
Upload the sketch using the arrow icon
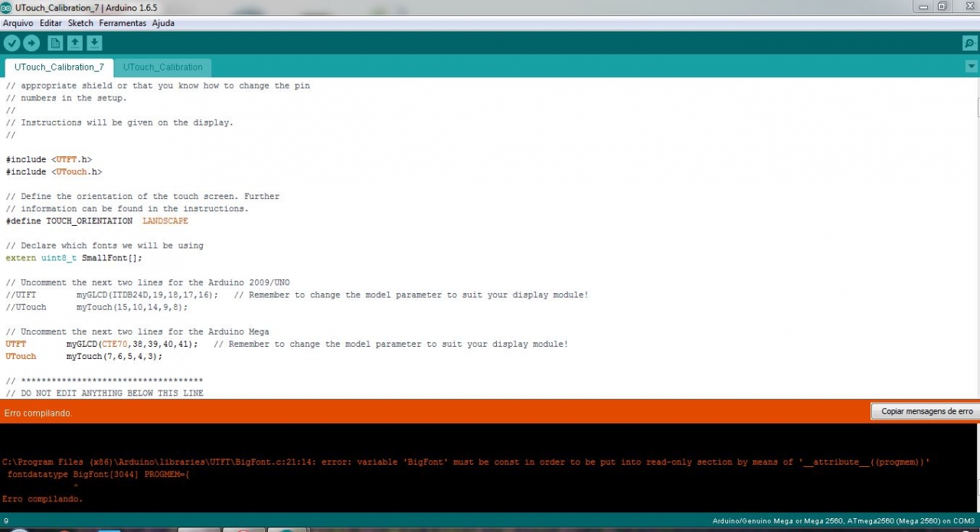31,44
